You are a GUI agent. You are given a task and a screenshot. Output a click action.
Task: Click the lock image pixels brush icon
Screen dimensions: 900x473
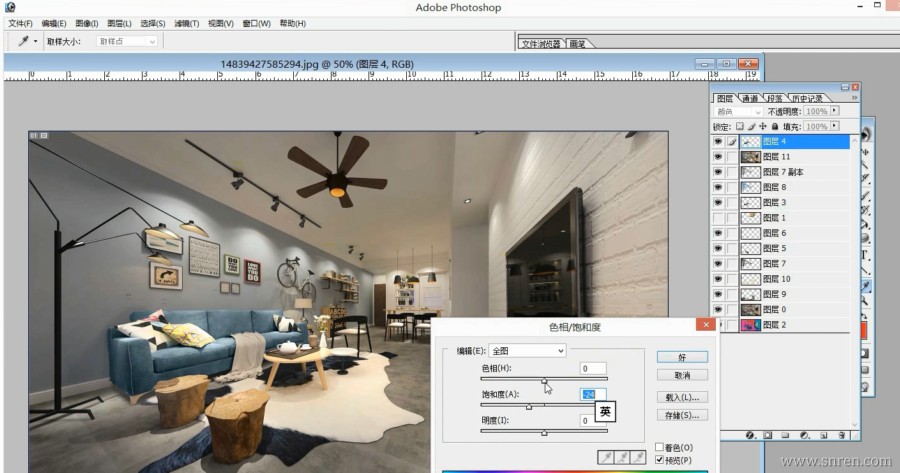[x=751, y=126]
